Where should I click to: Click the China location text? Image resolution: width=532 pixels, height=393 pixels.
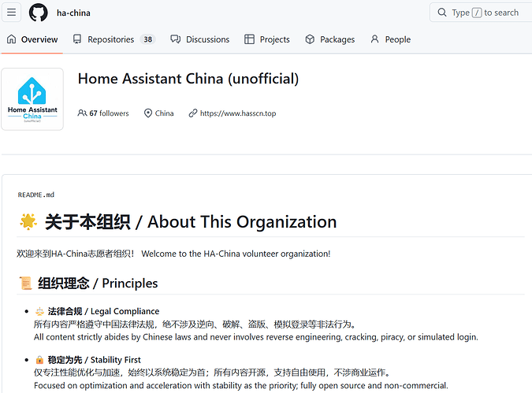point(164,113)
